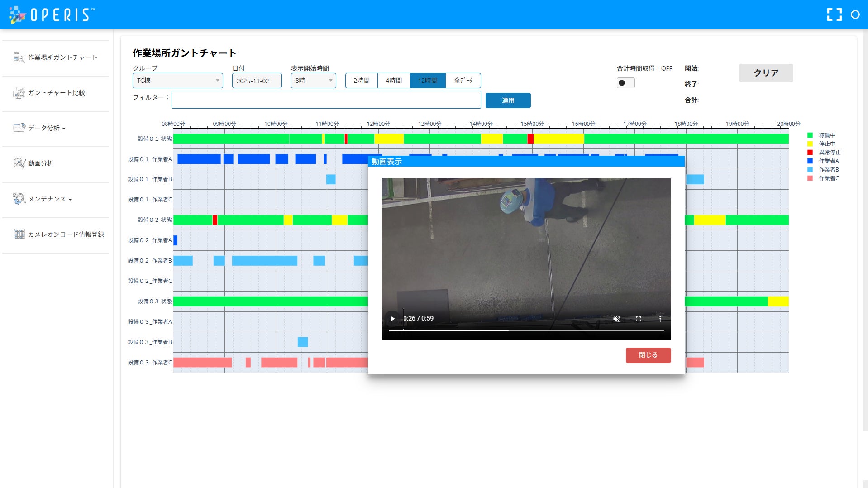Click the 設備０２_作業者A row label

[150, 240]
